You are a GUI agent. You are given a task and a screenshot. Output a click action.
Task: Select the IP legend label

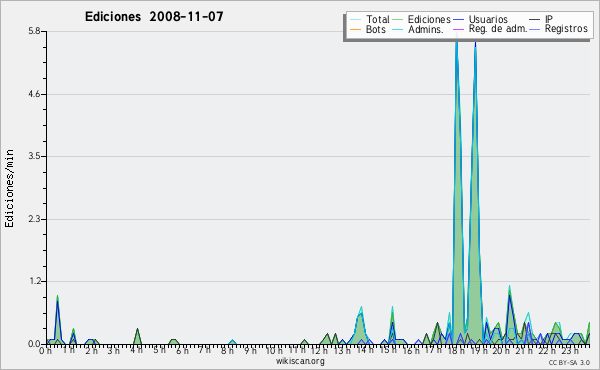coord(549,19)
